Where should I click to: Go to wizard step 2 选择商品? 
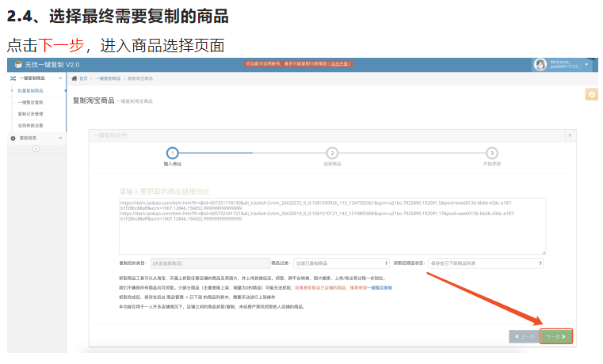pyautogui.click(x=332, y=154)
